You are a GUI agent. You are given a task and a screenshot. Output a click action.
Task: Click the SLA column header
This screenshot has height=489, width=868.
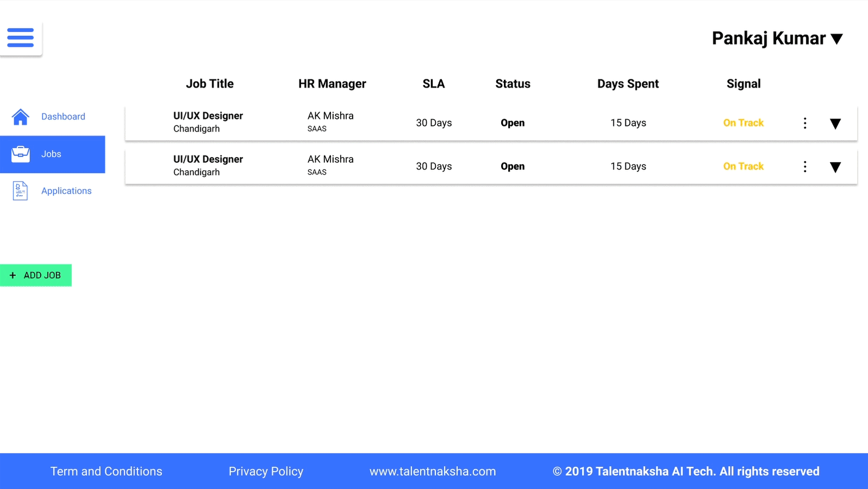click(x=434, y=84)
